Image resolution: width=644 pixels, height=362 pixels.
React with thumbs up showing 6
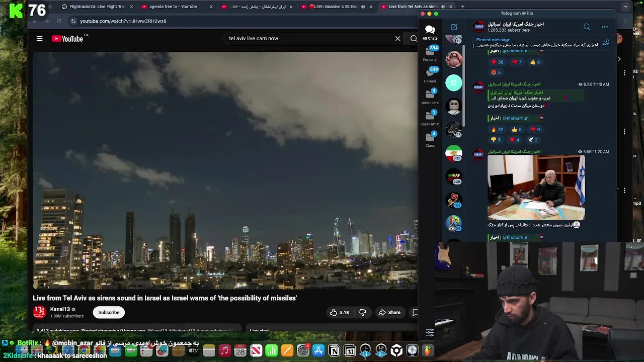[535, 62]
